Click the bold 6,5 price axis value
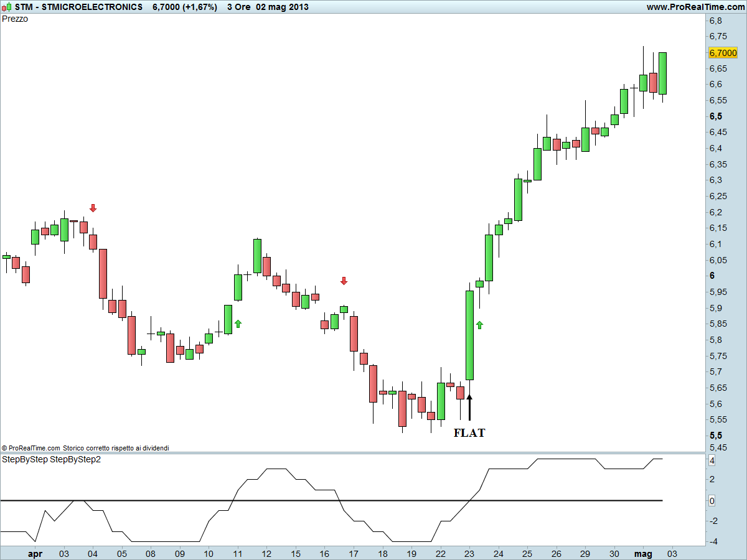Viewport: 747px width, 560px height. click(x=715, y=116)
